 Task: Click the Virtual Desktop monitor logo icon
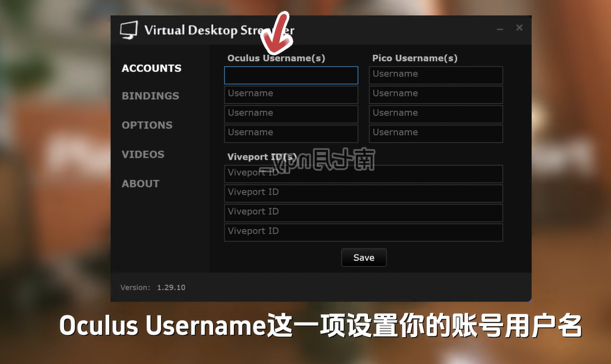click(x=129, y=30)
